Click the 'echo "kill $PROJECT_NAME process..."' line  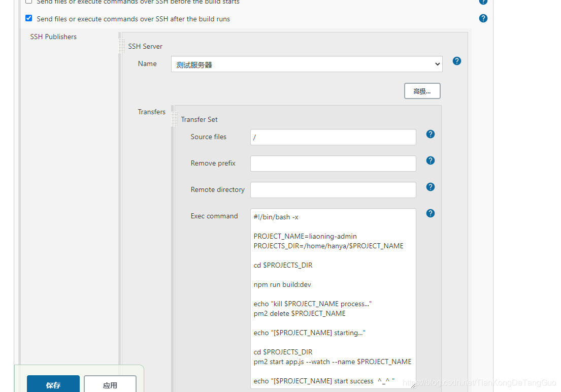click(x=312, y=304)
